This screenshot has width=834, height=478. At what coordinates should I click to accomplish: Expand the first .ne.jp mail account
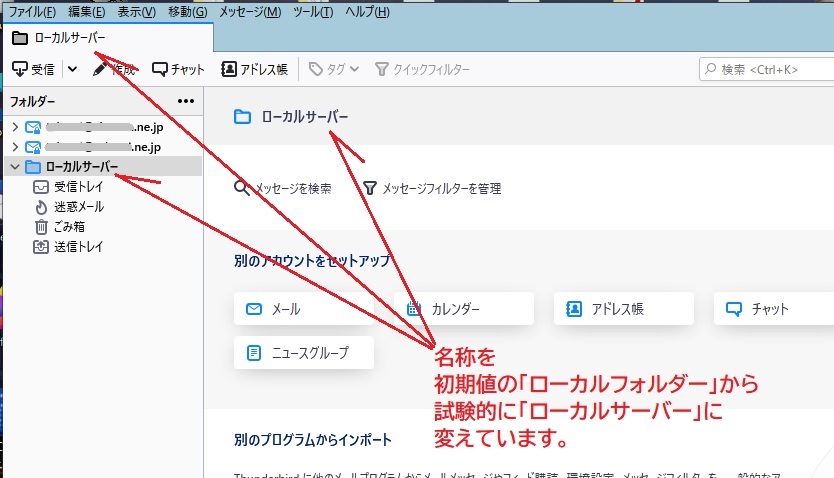pos(14,127)
